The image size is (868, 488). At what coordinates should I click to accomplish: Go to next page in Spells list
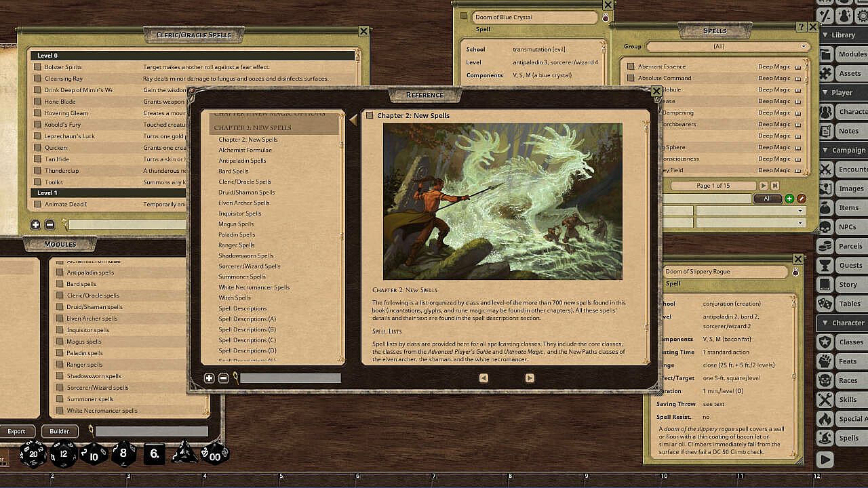pos(764,186)
